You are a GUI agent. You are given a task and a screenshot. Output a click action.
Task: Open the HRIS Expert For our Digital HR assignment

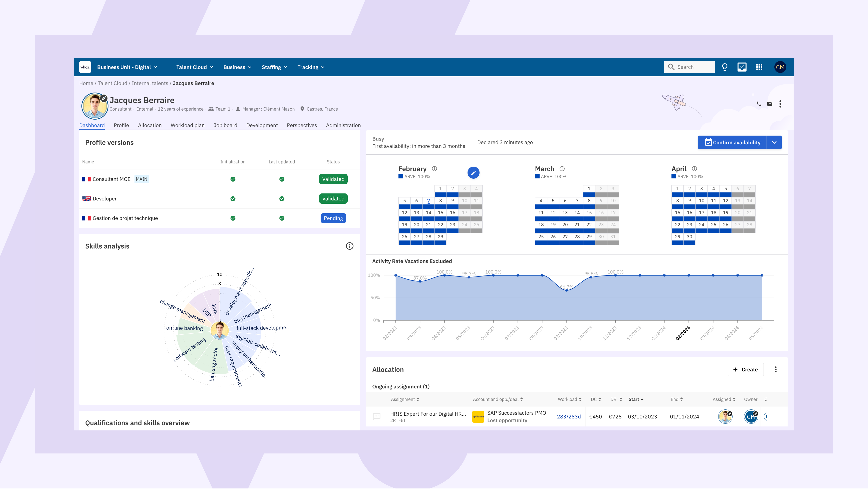tap(428, 414)
